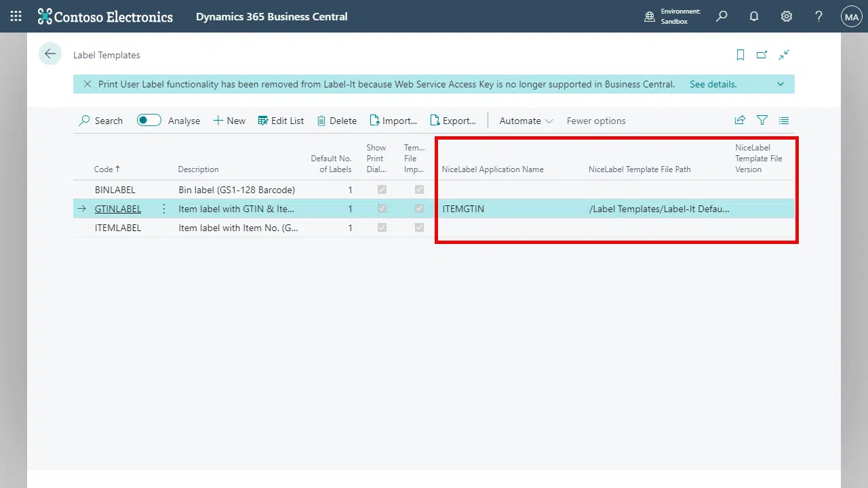The height and width of the screenshot is (488, 868).
Task: Dismiss the notification with the X
Action: [x=87, y=85]
